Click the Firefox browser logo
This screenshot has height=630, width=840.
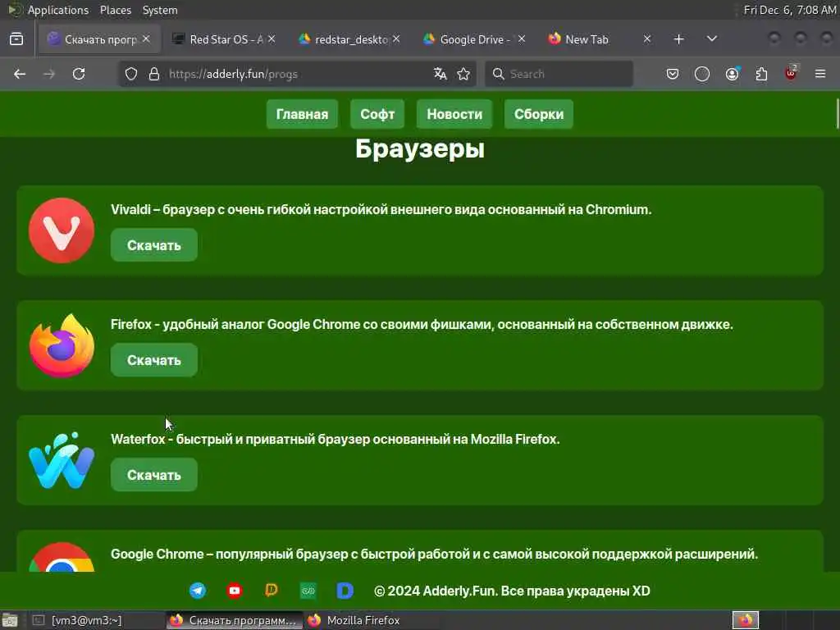62,345
